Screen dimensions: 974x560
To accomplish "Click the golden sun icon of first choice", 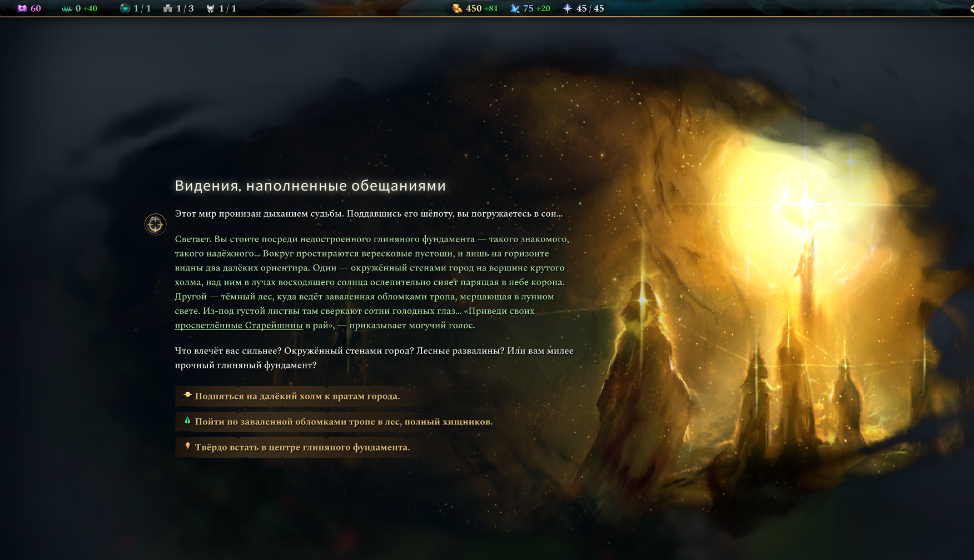I will pyautogui.click(x=188, y=395).
